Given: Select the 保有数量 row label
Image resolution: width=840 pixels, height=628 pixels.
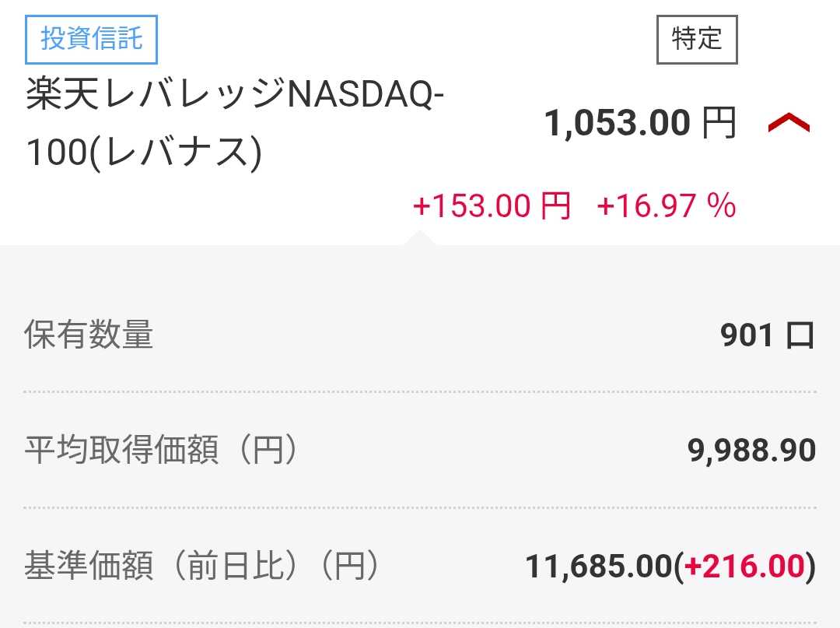Looking at the screenshot, I should (x=89, y=335).
